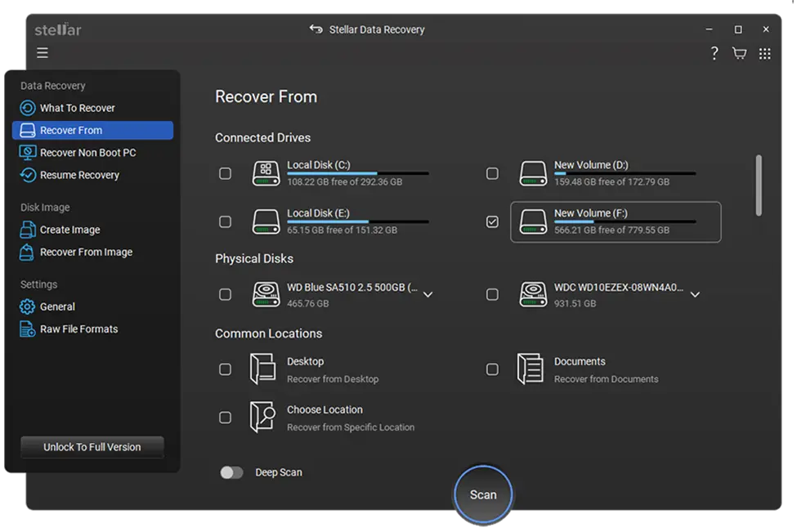
Task: Click the Desktop location icon
Action: pyautogui.click(x=262, y=369)
